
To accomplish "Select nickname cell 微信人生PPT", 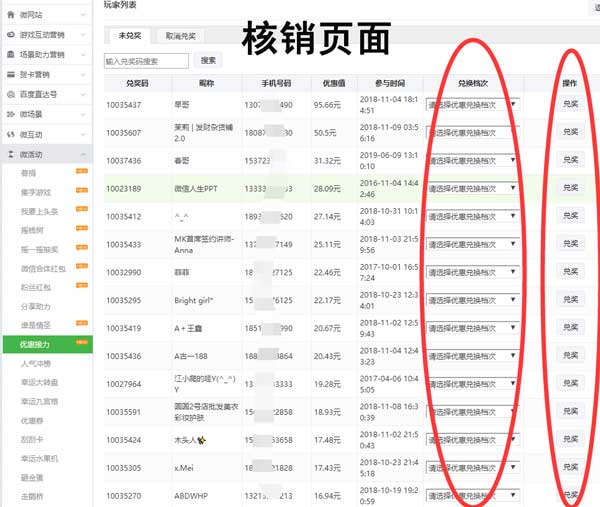I will (x=196, y=189).
